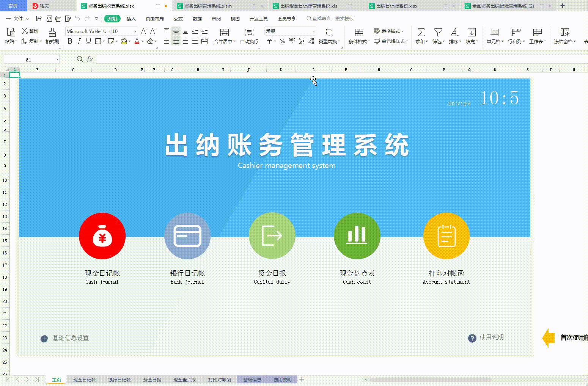Image resolution: width=588 pixels, height=386 pixels.
Task: Click the 基础信息设置 link
Action: tap(71, 338)
